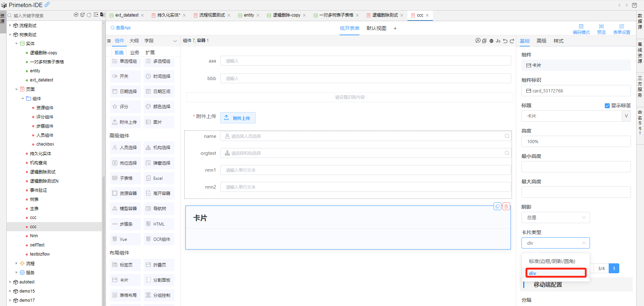
Task: Click the undo arrow in canvas toolbar
Action: pos(505,41)
